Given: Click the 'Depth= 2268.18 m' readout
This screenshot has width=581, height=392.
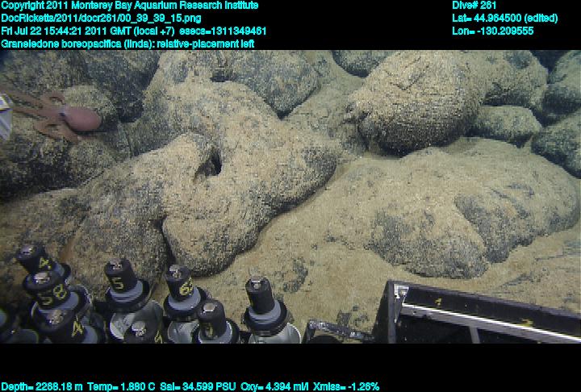Looking at the screenshot, I should [x=42, y=387].
